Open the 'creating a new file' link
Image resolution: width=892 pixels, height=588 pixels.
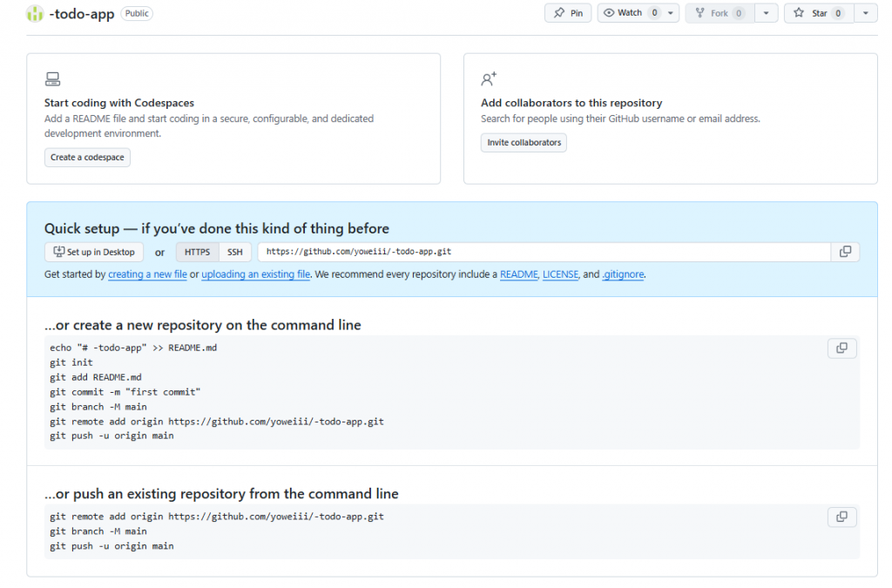147,274
